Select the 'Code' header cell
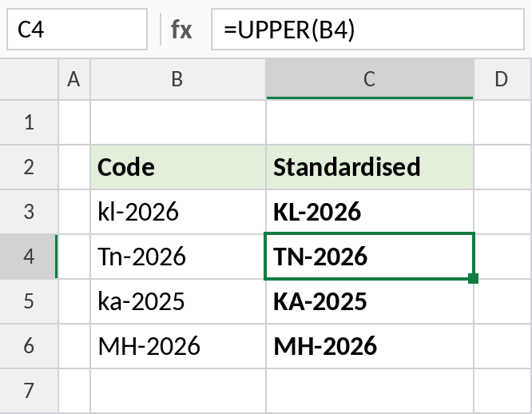 (178, 167)
